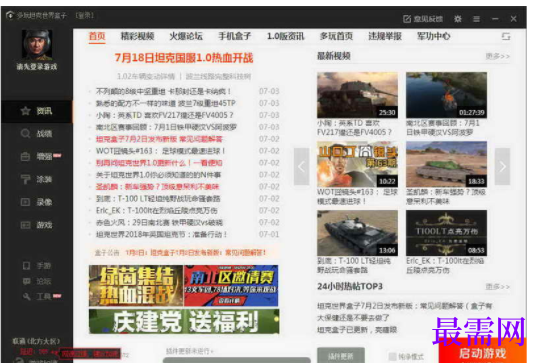Switch to the 违规举报 tab
Screen dimensions: 544x363
point(385,36)
